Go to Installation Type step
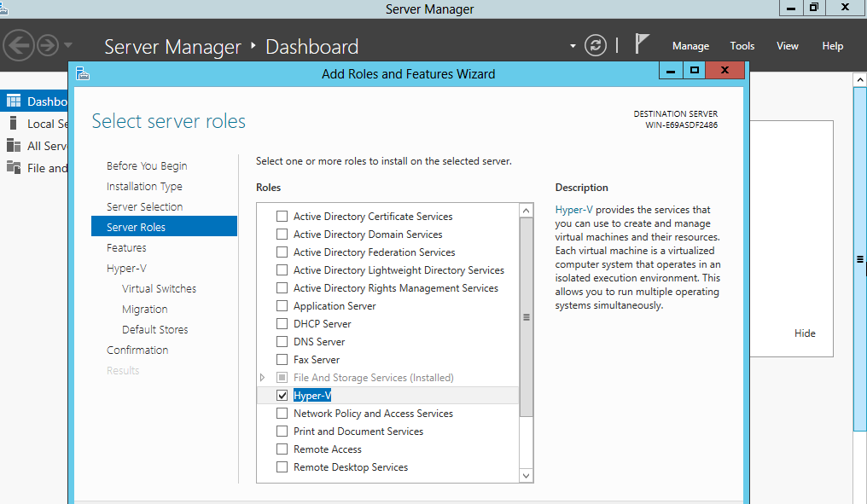The width and height of the screenshot is (867, 504). 144,186
